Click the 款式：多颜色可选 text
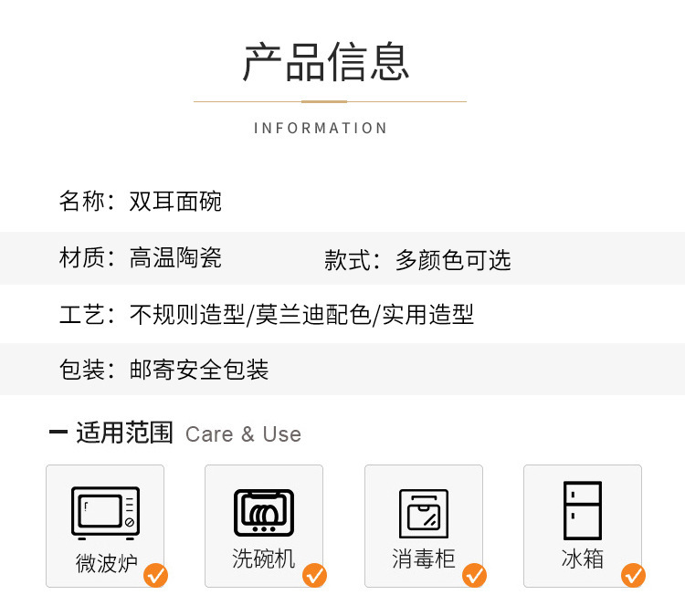Viewport: 685px width, 616px height. pyautogui.click(x=417, y=260)
